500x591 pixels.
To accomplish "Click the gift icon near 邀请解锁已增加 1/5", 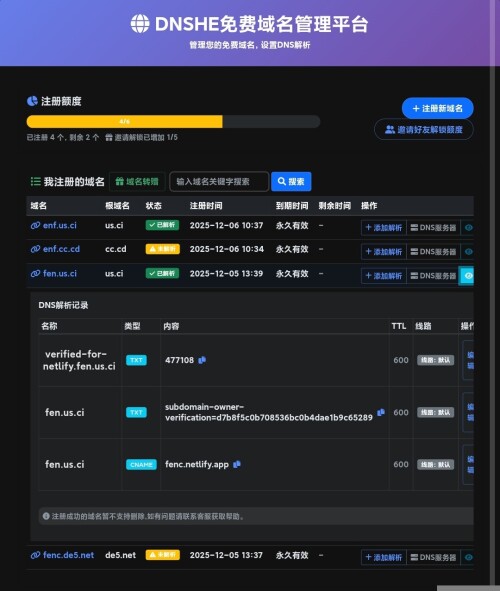I will pyautogui.click(x=109, y=137).
